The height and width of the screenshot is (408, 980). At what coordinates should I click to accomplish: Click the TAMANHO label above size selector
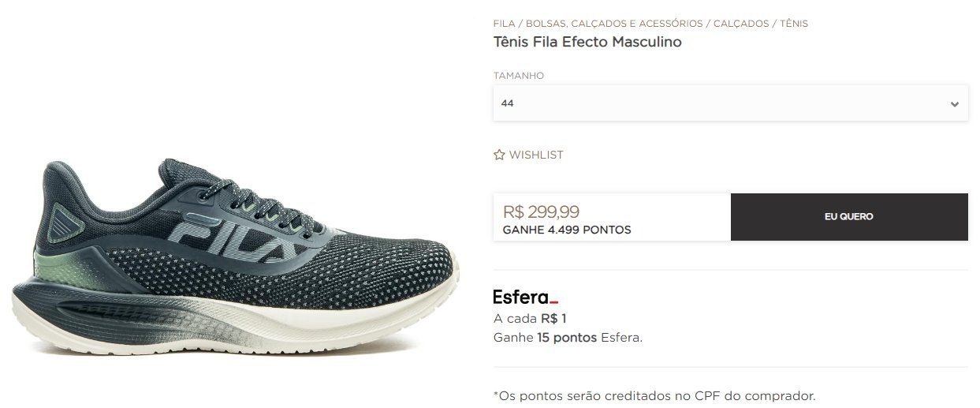519,76
